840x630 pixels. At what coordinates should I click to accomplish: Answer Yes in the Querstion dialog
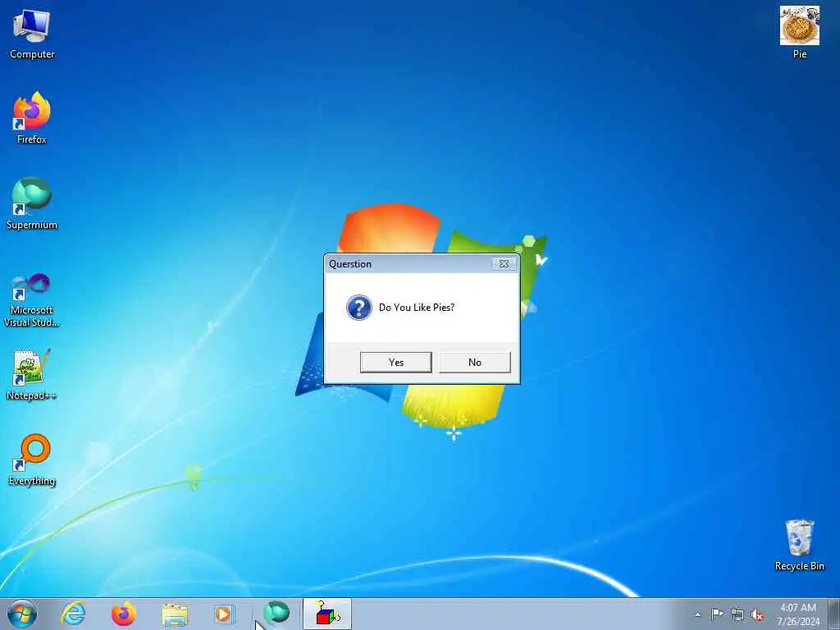tap(396, 362)
